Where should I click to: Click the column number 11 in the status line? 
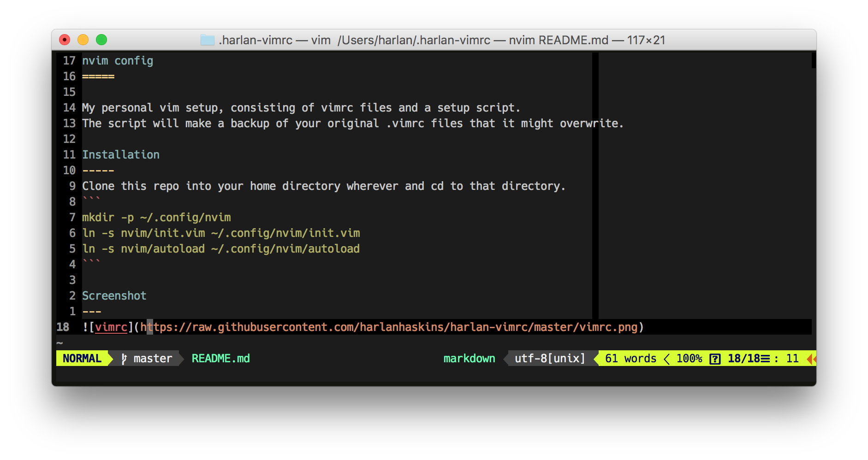(x=792, y=359)
